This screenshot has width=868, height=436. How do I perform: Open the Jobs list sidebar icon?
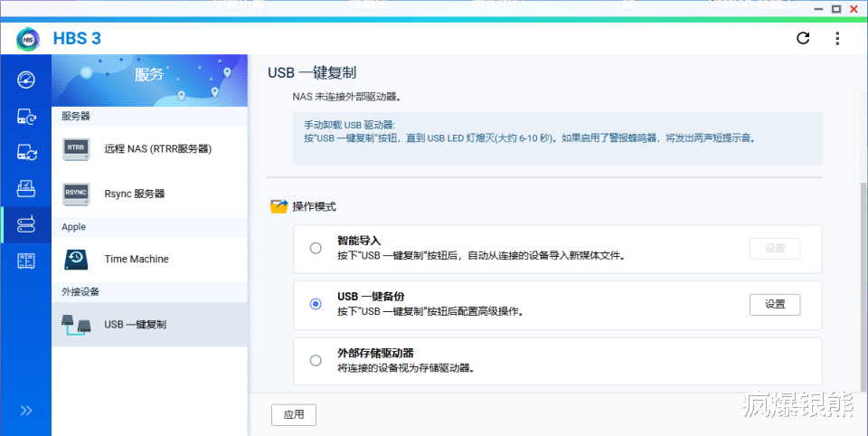pyautogui.click(x=26, y=188)
